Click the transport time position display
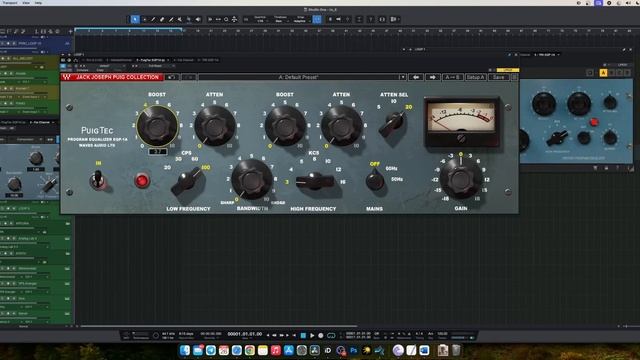 pyautogui.click(x=244, y=334)
